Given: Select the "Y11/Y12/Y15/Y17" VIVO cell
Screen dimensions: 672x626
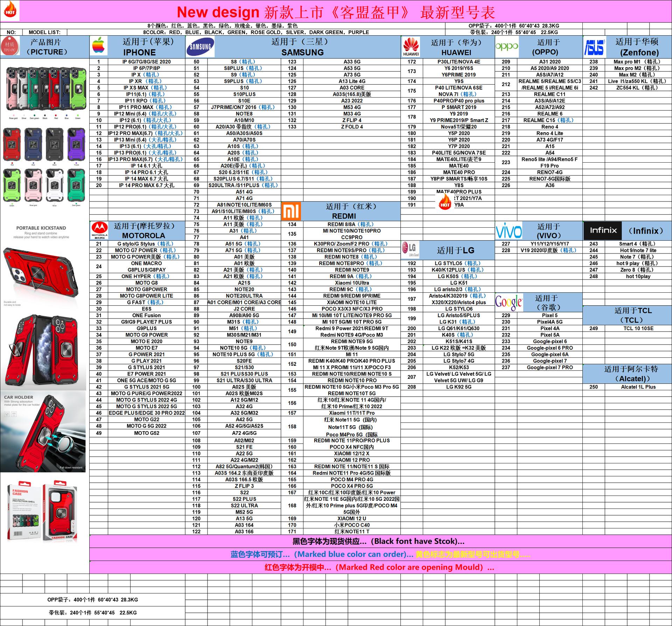Looking at the screenshot, I should pos(549,244).
